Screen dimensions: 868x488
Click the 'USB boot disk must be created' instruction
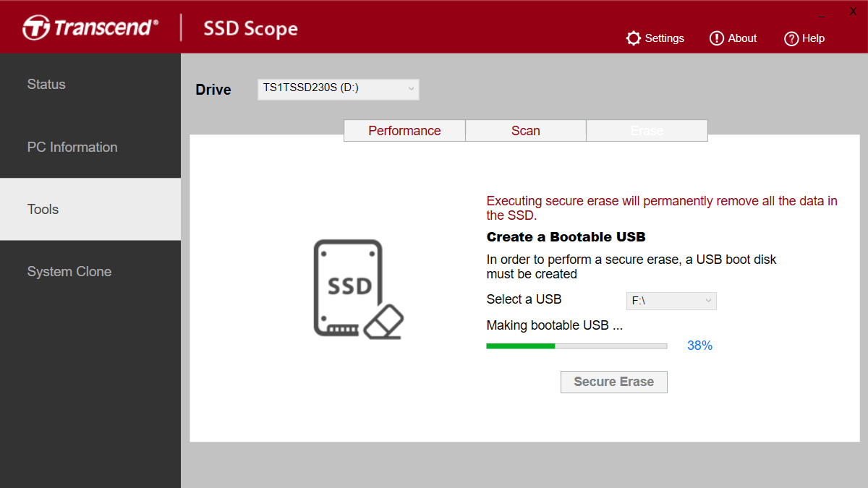tap(631, 267)
